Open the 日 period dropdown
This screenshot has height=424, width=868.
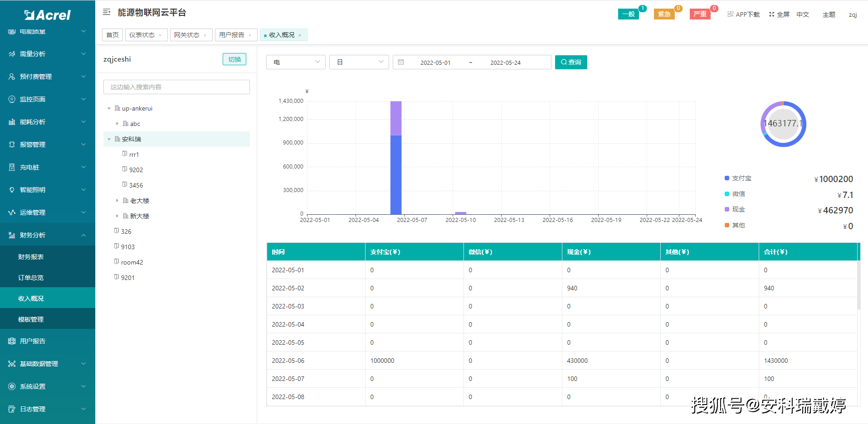tap(359, 62)
